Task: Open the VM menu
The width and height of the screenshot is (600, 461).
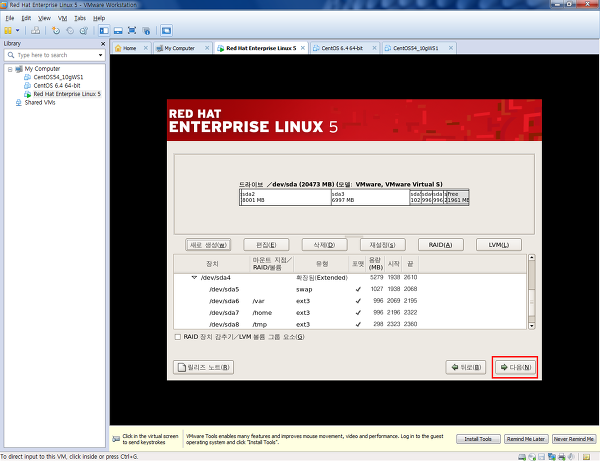Action: [x=62, y=18]
